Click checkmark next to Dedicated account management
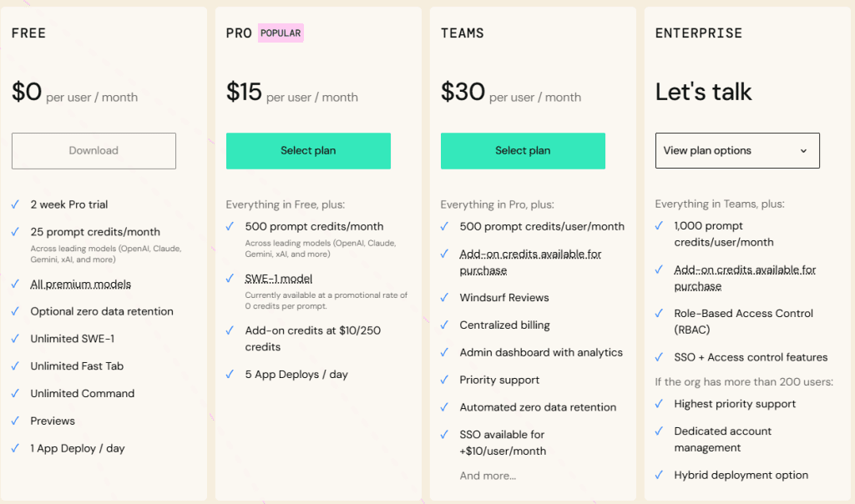This screenshot has height=504, width=855. pyautogui.click(x=659, y=431)
